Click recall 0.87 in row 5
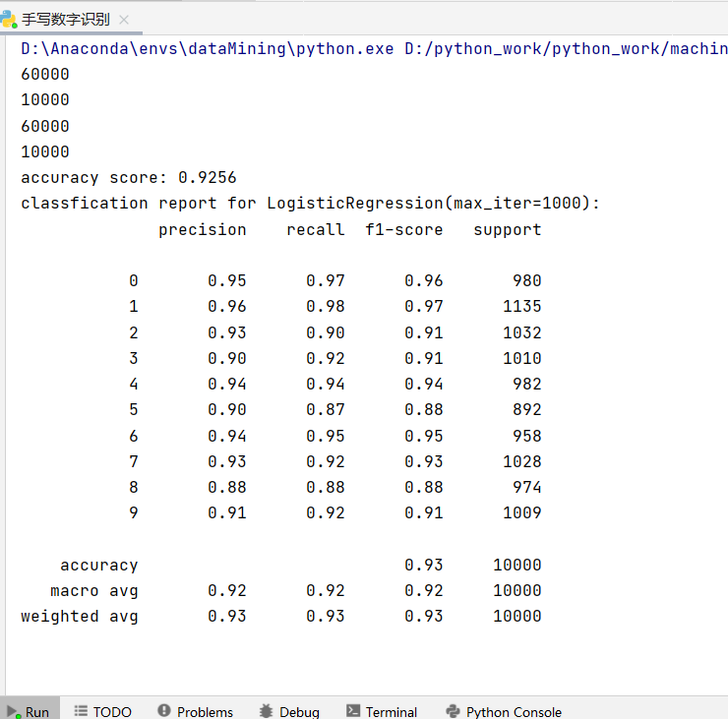 (x=326, y=409)
